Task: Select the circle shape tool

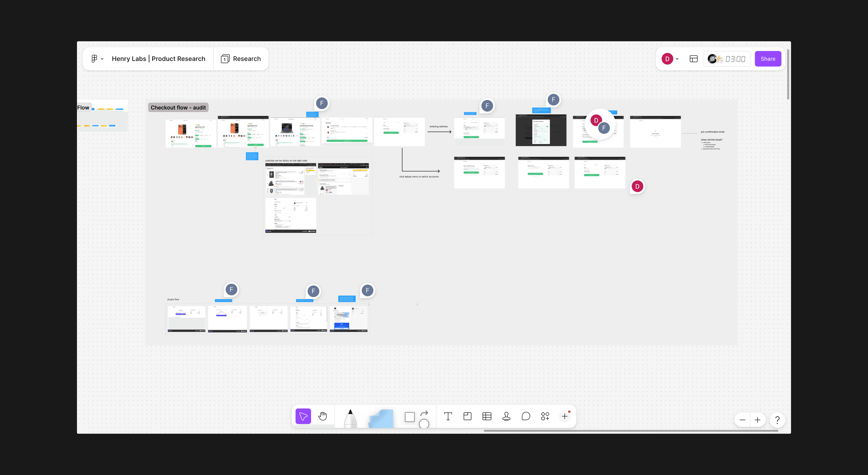Action: [424, 423]
